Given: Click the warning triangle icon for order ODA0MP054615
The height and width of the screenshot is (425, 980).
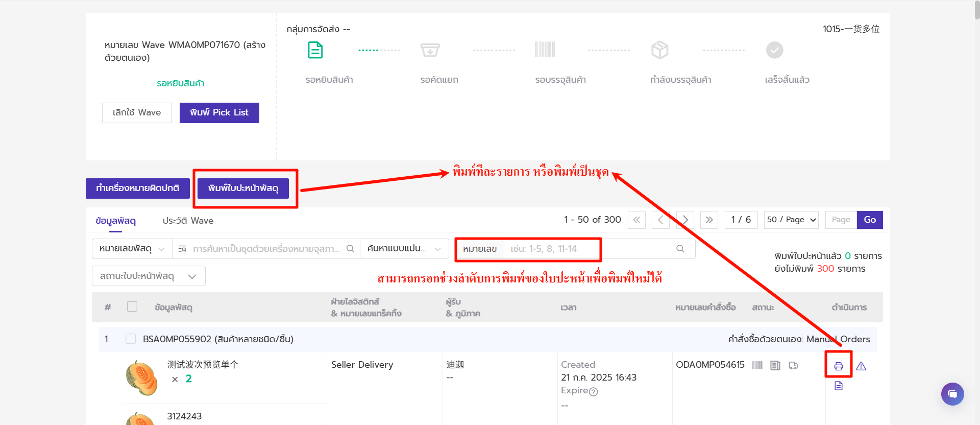Looking at the screenshot, I should (x=861, y=366).
